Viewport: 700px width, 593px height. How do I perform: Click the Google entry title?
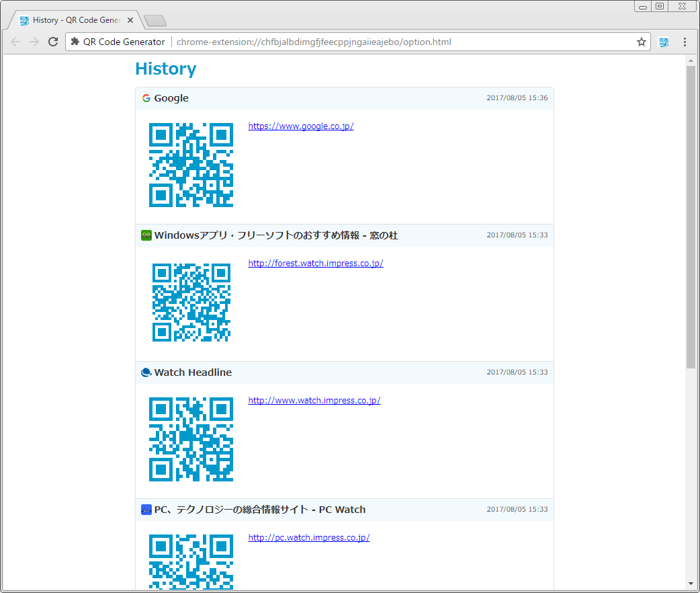point(171,98)
